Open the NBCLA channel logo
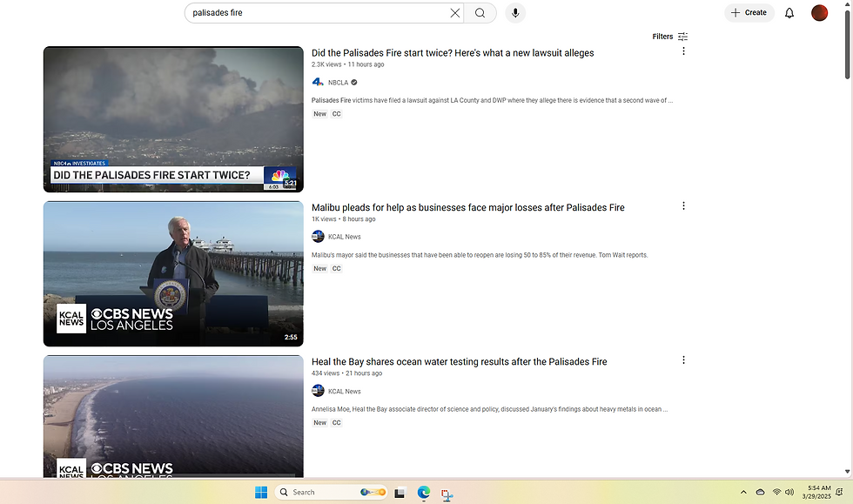The image size is (853, 504). [318, 82]
